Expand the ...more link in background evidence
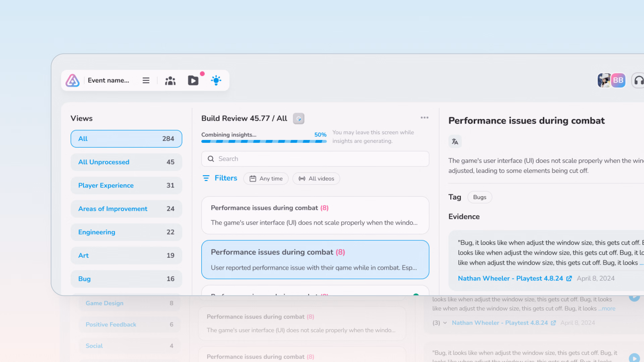The image size is (644, 362). (x=607, y=309)
